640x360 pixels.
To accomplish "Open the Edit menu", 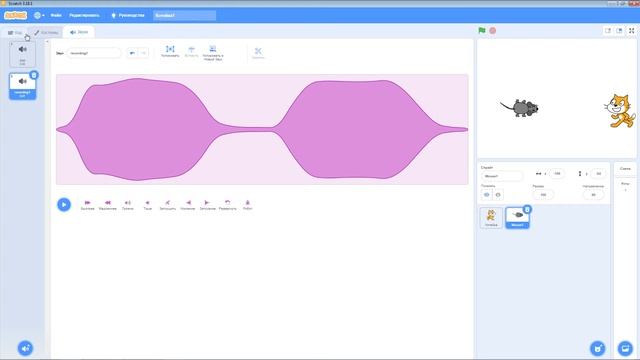I will 84,16.
